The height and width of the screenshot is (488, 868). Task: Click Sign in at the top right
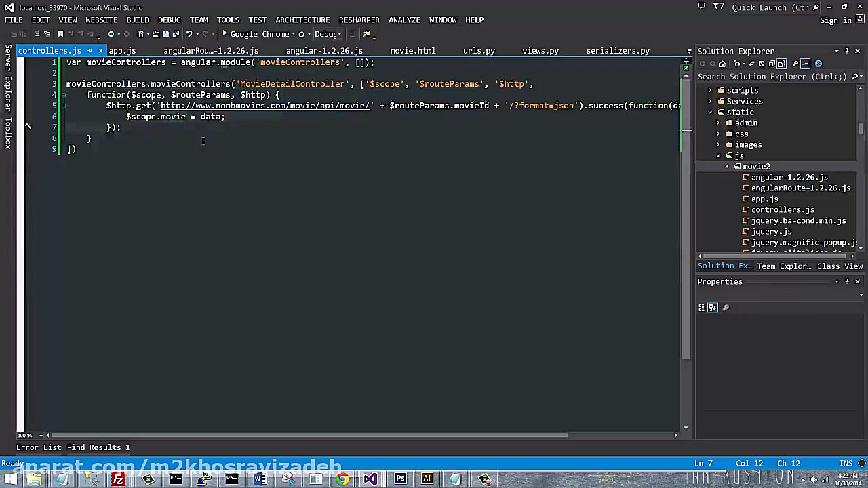tap(835, 20)
